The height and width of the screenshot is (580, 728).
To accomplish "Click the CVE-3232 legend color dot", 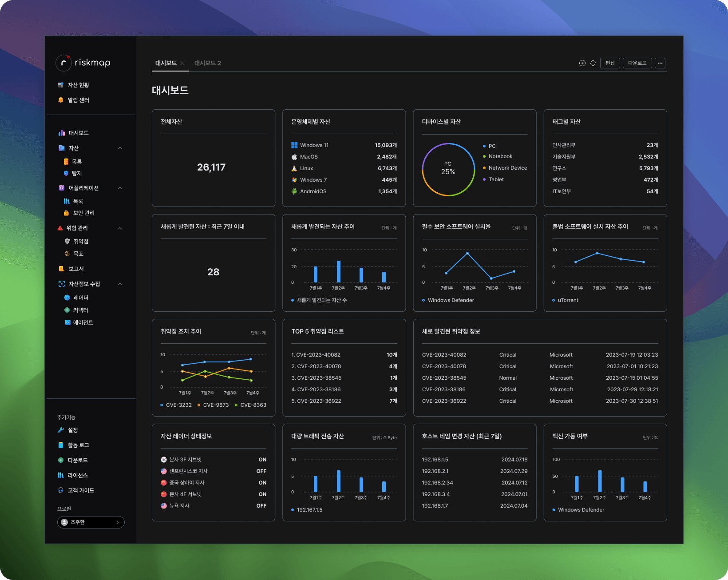I will tap(161, 405).
